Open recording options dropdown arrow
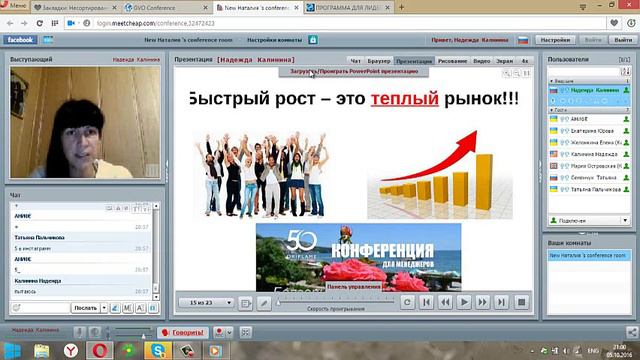Screen dimensions: 640x360 [229, 332]
